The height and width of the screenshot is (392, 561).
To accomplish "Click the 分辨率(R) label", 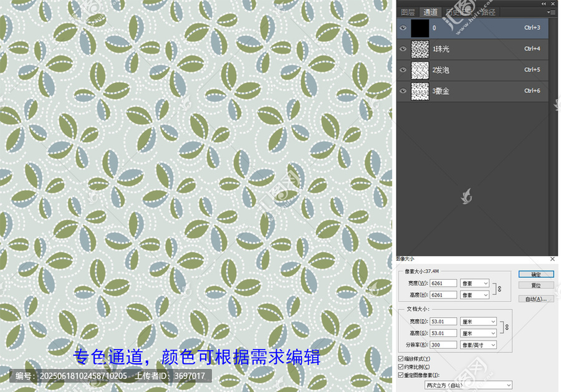I will click(x=417, y=345).
